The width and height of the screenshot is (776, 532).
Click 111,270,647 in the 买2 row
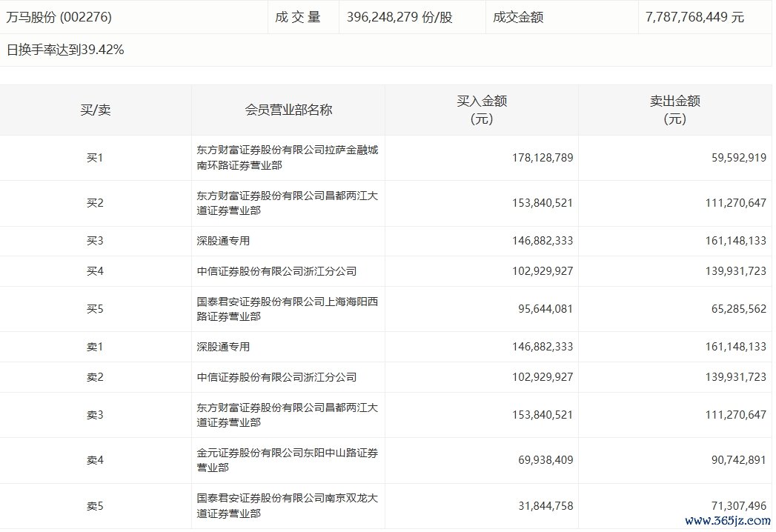[736, 203]
